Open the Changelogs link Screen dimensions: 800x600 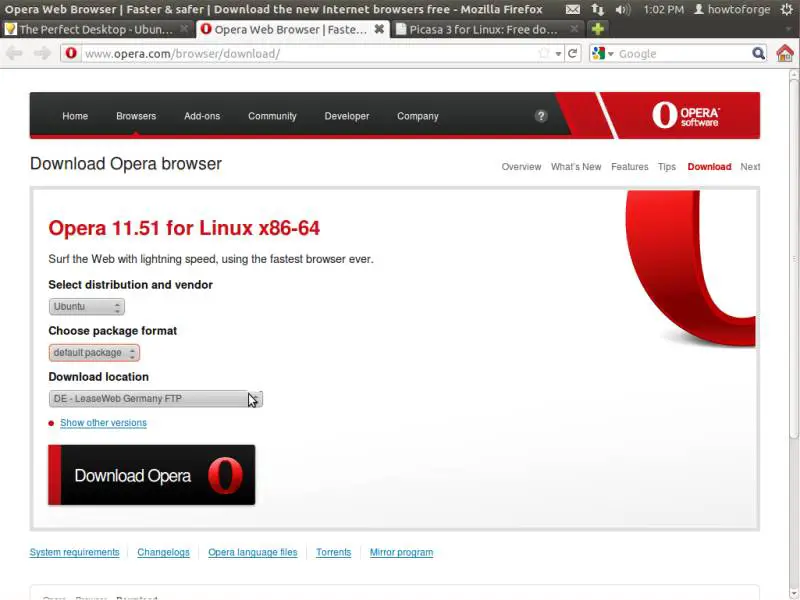tap(163, 552)
